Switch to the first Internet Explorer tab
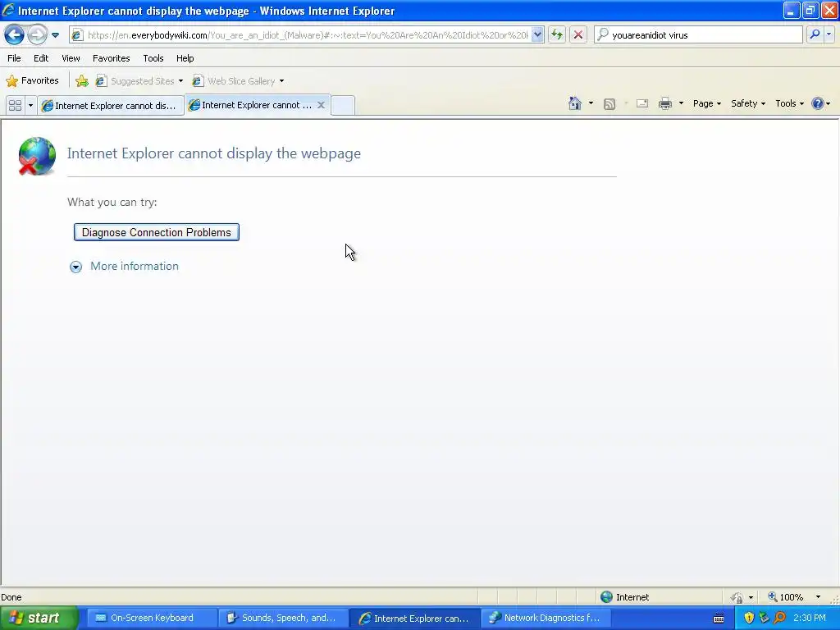 [111, 106]
